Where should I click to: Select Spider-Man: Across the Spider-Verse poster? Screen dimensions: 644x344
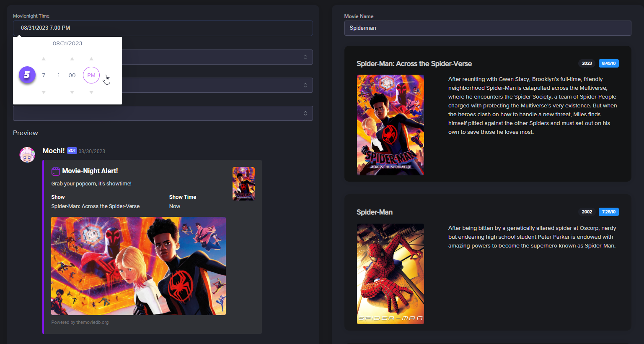click(x=390, y=125)
